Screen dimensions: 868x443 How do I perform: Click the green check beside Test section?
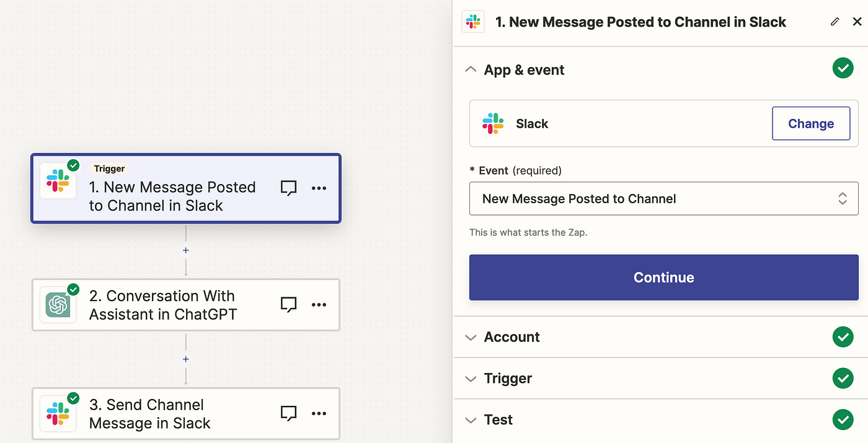click(x=843, y=419)
